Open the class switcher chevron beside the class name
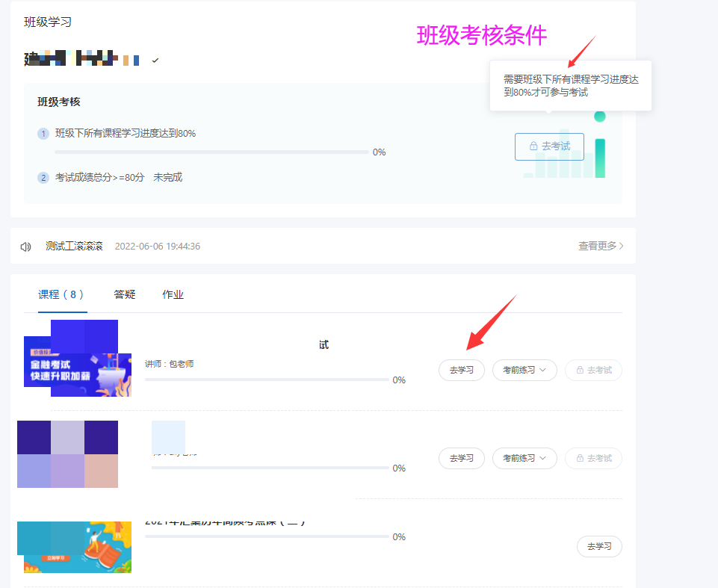The width and height of the screenshot is (718, 588). [155, 61]
